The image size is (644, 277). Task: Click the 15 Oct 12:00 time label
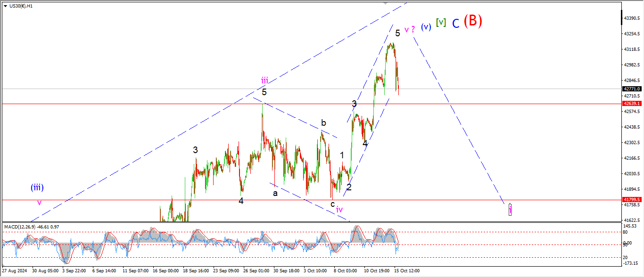(x=406, y=271)
